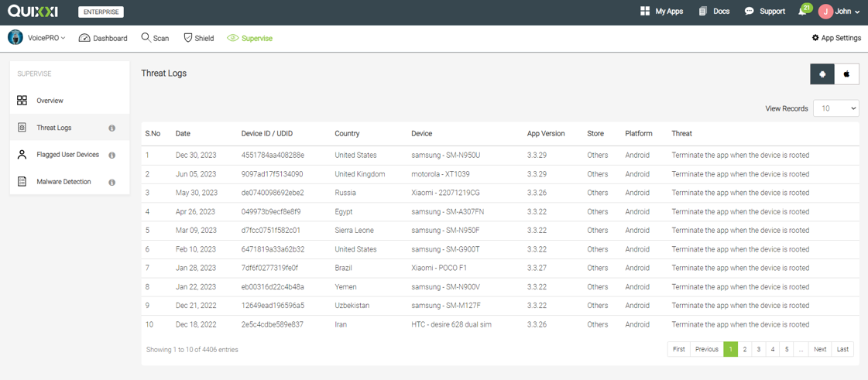
Task: Go to the Dashboard tab
Action: pyautogui.click(x=103, y=38)
